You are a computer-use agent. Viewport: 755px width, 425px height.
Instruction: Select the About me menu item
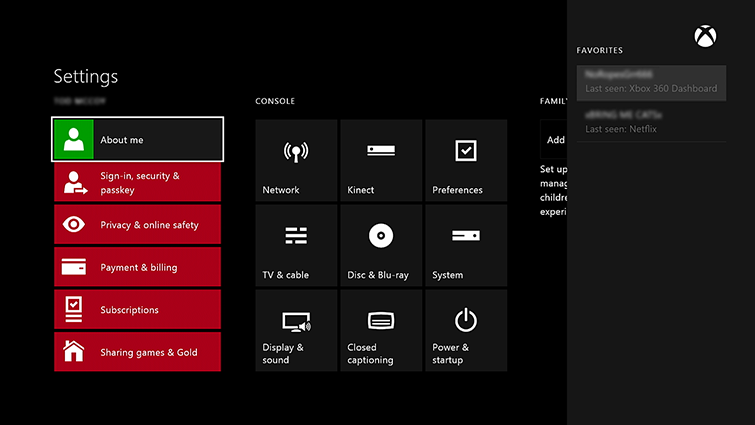[x=138, y=139]
